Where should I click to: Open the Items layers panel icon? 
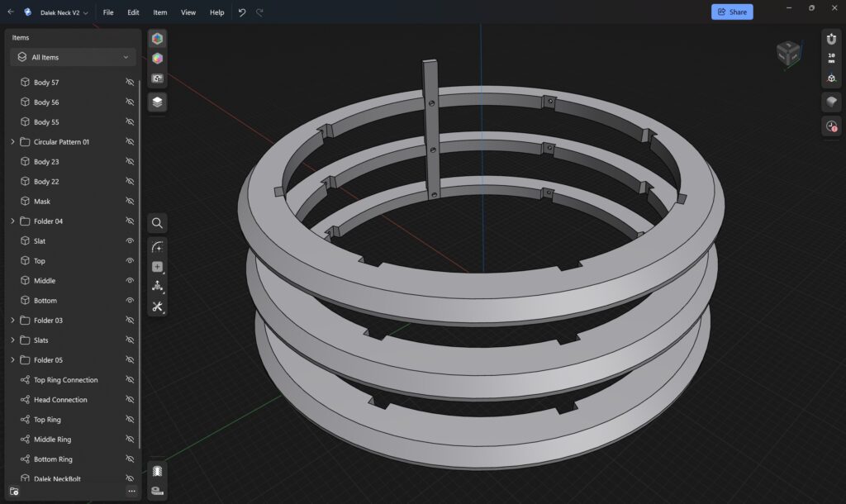[157, 102]
